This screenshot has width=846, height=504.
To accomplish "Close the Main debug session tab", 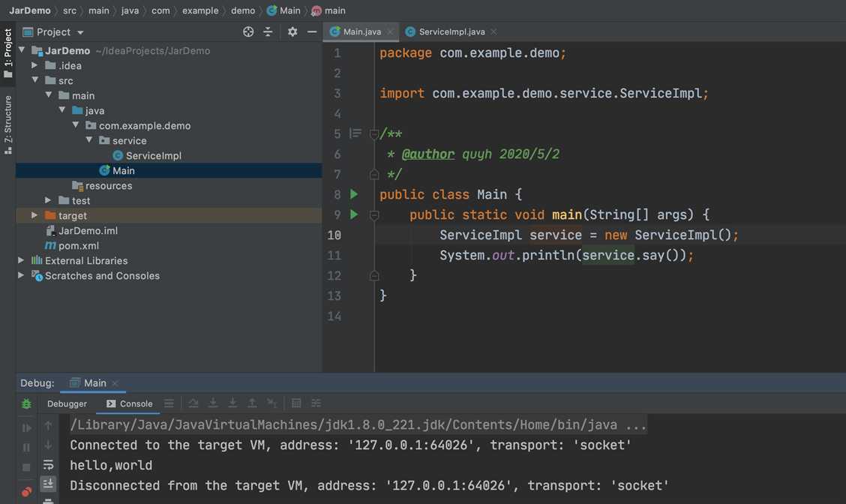I will tap(115, 383).
